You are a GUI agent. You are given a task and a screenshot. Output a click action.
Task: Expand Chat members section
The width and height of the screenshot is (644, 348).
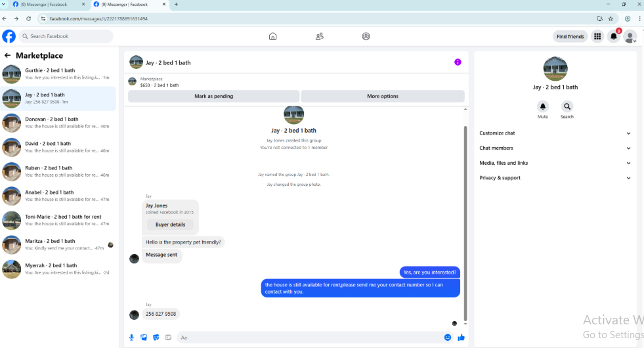(555, 148)
